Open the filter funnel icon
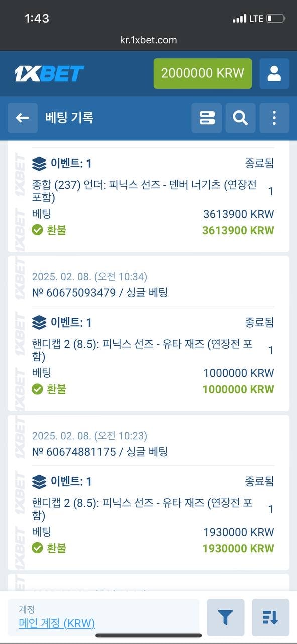The width and height of the screenshot is (297, 644). pyautogui.click(x=225, y=617)
